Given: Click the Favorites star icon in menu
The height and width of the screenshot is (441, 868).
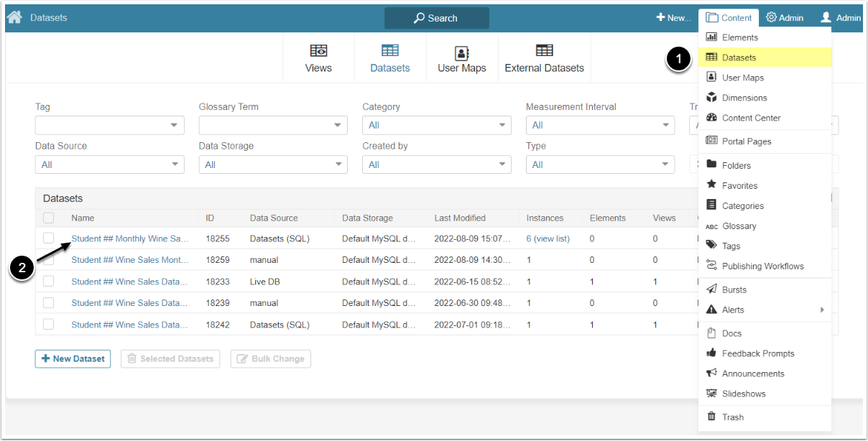Looking at the screenshot, I should 711,185.
